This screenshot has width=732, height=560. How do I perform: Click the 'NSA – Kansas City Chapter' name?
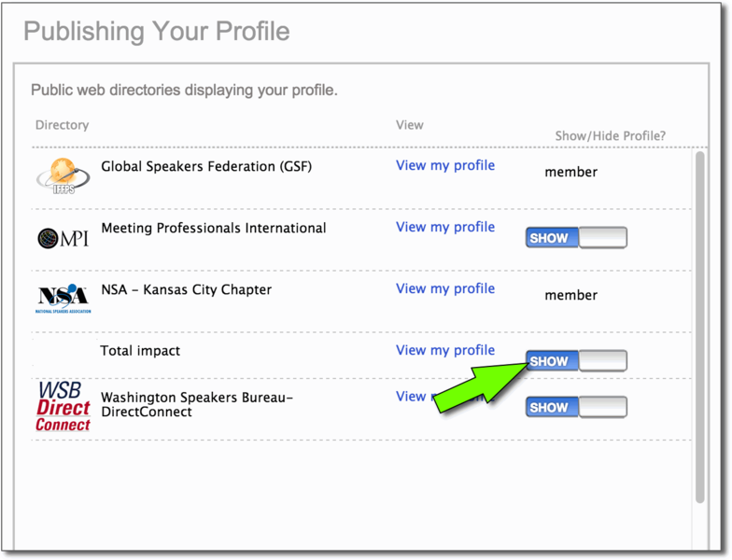point(187,289)
